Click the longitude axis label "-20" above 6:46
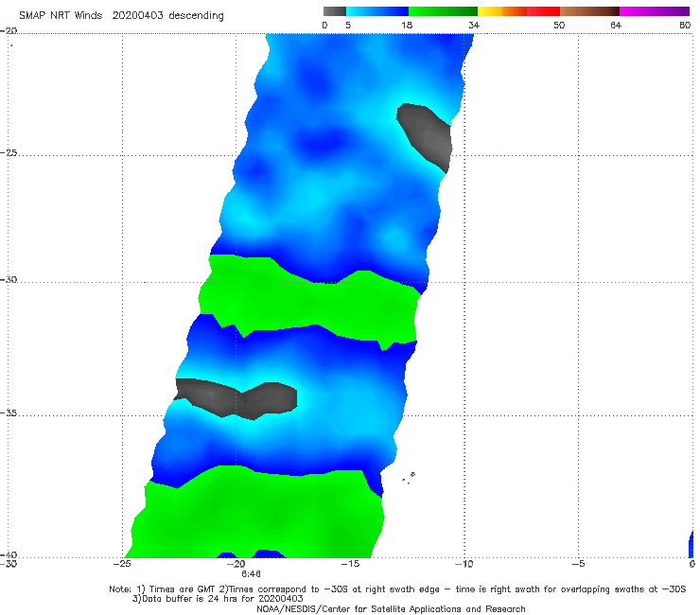The height and width of the screenshot is (615, 700). [236, 564]
